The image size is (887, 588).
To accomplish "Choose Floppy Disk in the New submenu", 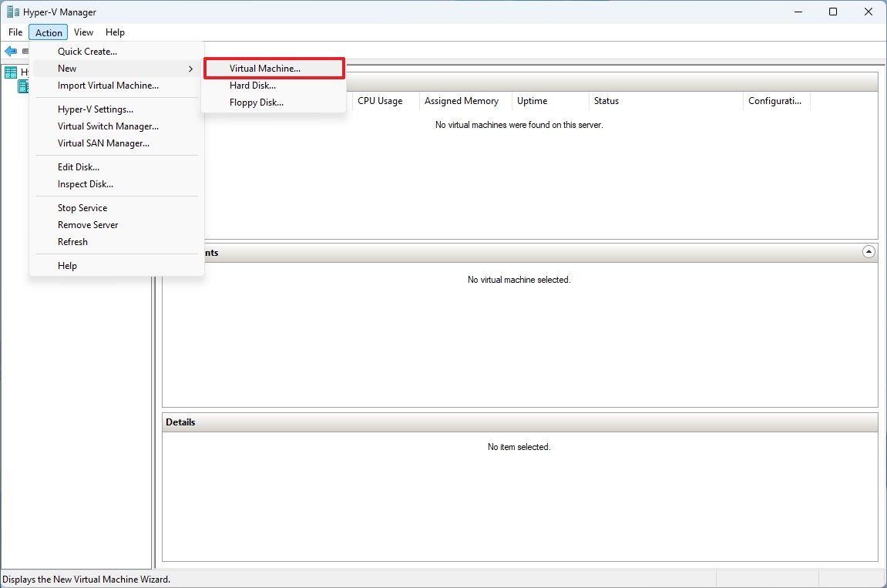I will click(255, 102).
